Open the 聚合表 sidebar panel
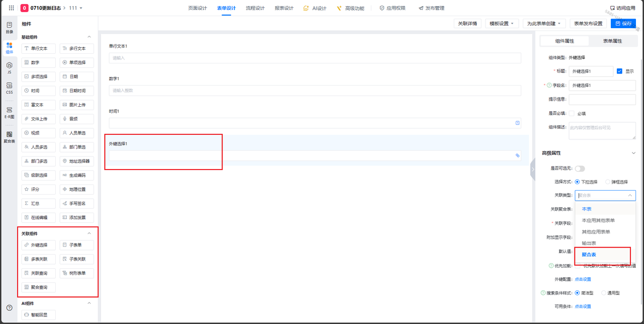This screenshot has width=644, height=324. pos(9,137)
